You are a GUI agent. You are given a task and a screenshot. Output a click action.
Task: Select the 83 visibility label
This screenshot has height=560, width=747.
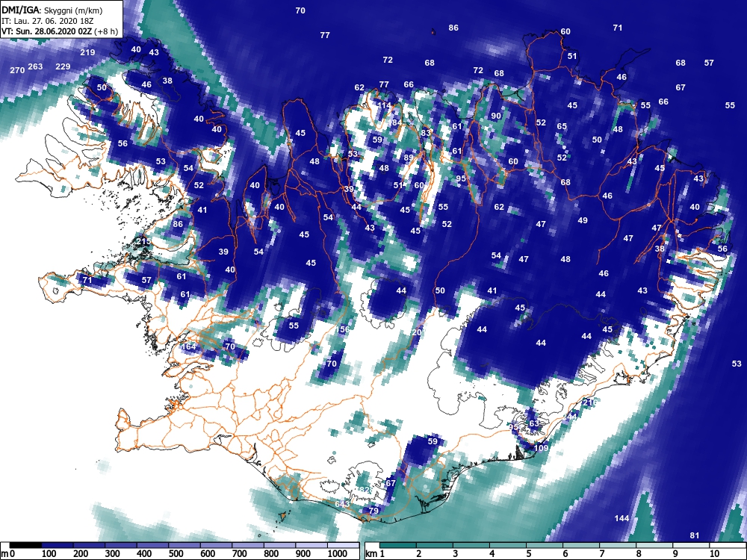[426, 133]
